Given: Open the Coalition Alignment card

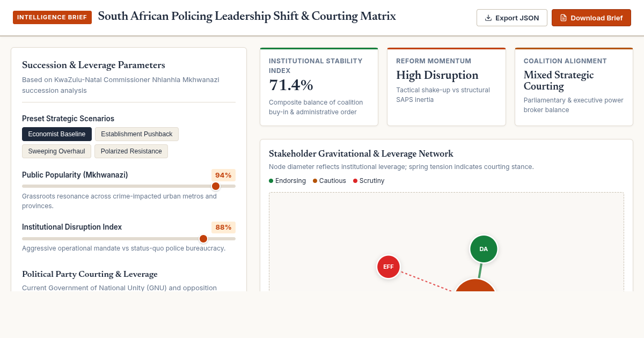Looking at the screenshot, I should pyautogui.click(x=574, y=87).
